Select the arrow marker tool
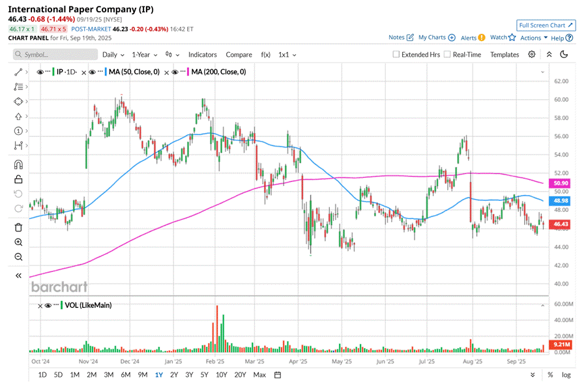 point(18,116)
